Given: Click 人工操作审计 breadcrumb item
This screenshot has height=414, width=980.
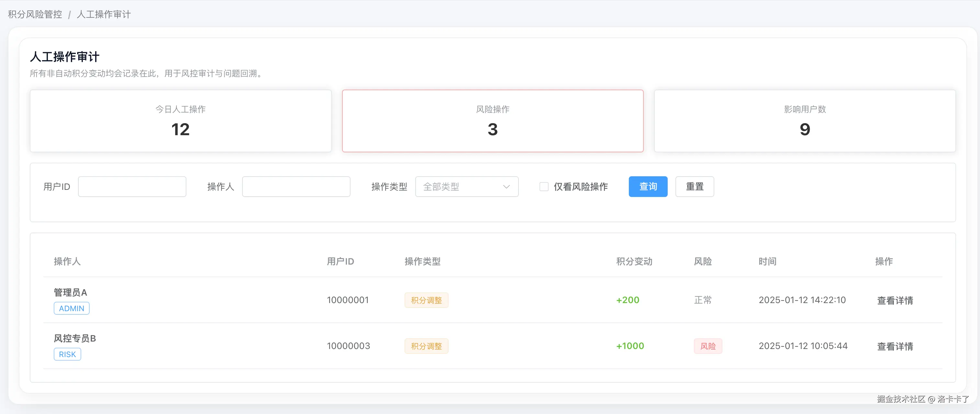Looking at the screenshot, I should 104,15.
